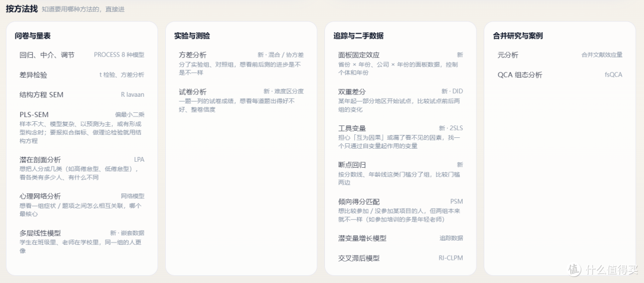Click the 网络模型 tag

point(132,196)
